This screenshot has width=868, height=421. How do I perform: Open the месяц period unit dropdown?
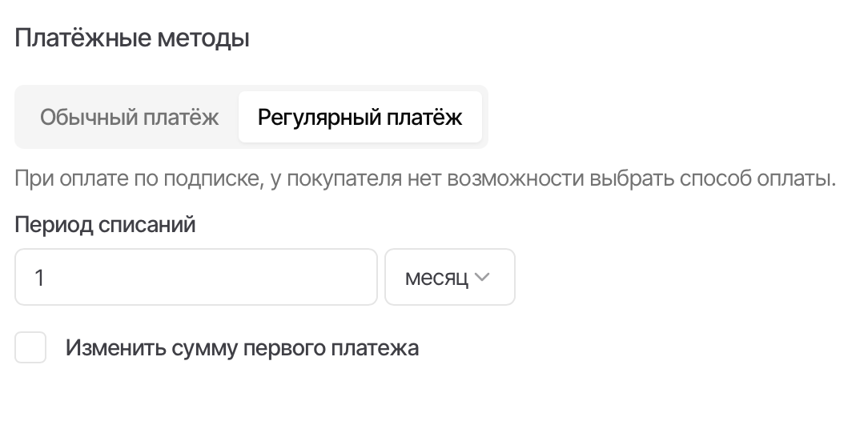click(x=449, y=278)
